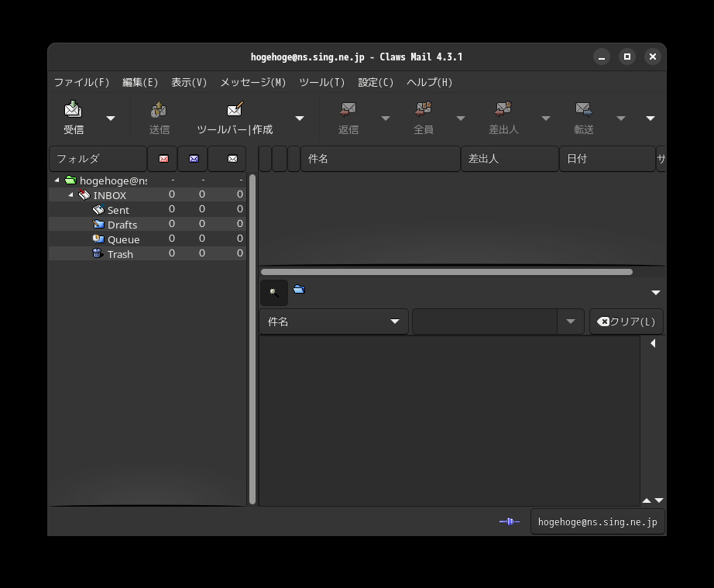Collapse the INBOX folder tree node
The height and width of the screenshot is (588, 714).
click(x=70, y=195)
